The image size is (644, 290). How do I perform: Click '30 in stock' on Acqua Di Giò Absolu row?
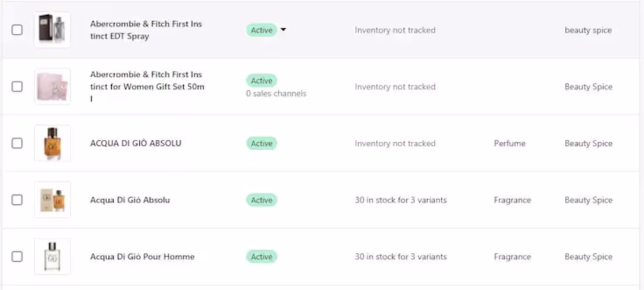[400, 200]
